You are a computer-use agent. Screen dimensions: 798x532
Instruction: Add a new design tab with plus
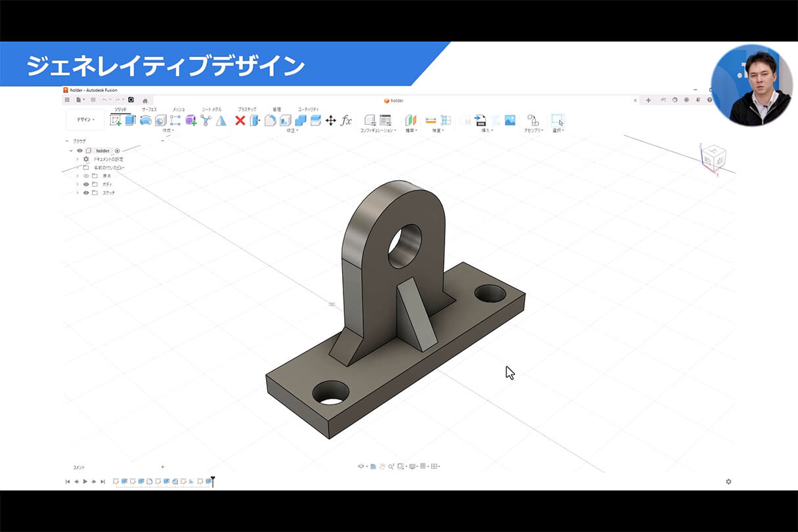(648, 100)
